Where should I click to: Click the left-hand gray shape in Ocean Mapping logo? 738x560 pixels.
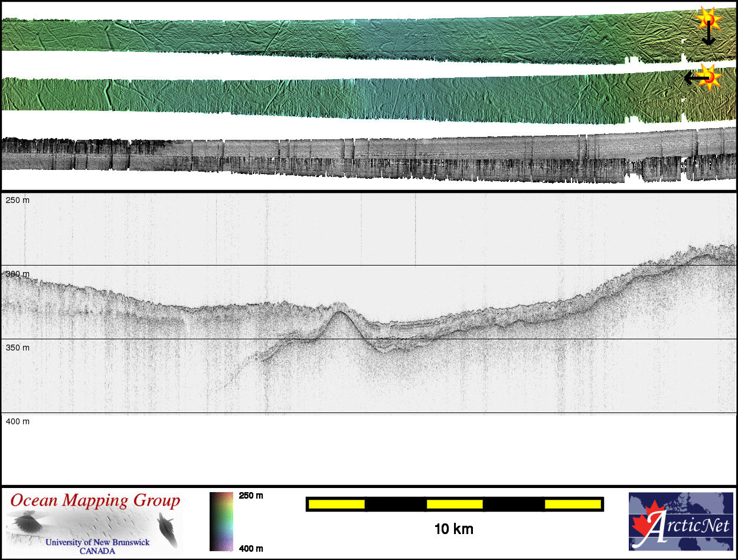(x=27, y=522)
